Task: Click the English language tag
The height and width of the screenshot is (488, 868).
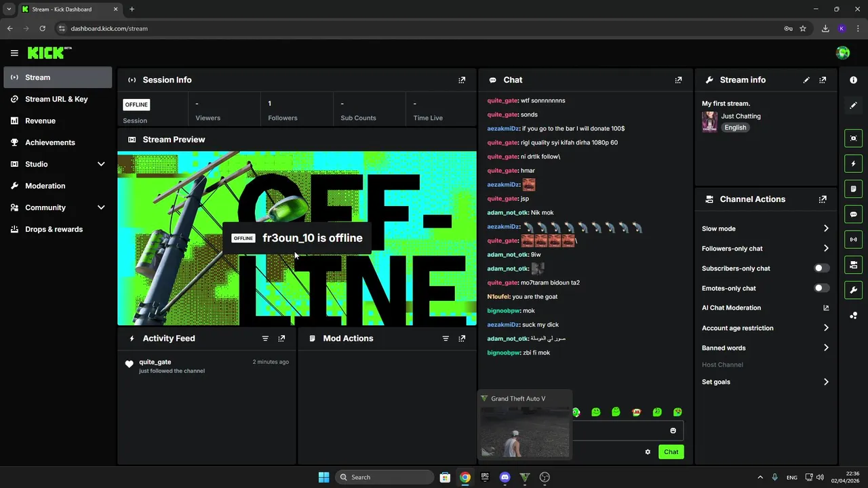Action: click(735, 127)
